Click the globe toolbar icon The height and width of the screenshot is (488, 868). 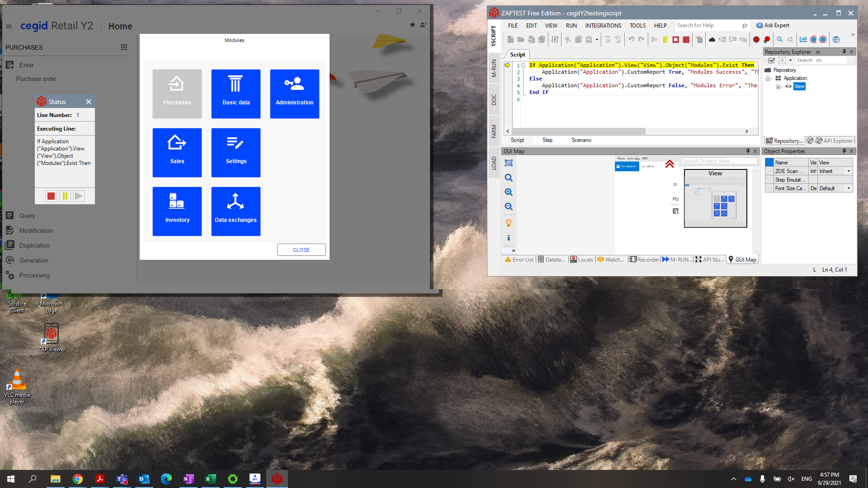pyautogui.click(x=836, y=40)
